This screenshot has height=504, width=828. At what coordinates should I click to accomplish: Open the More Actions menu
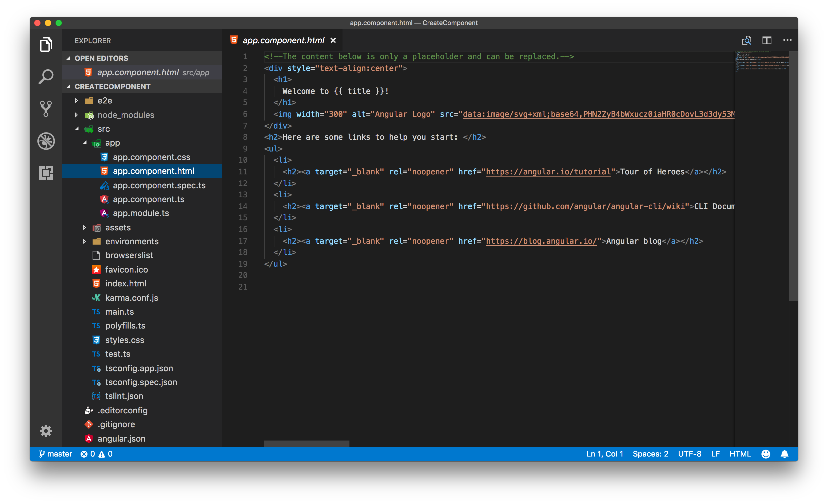(x=787, y=40)
